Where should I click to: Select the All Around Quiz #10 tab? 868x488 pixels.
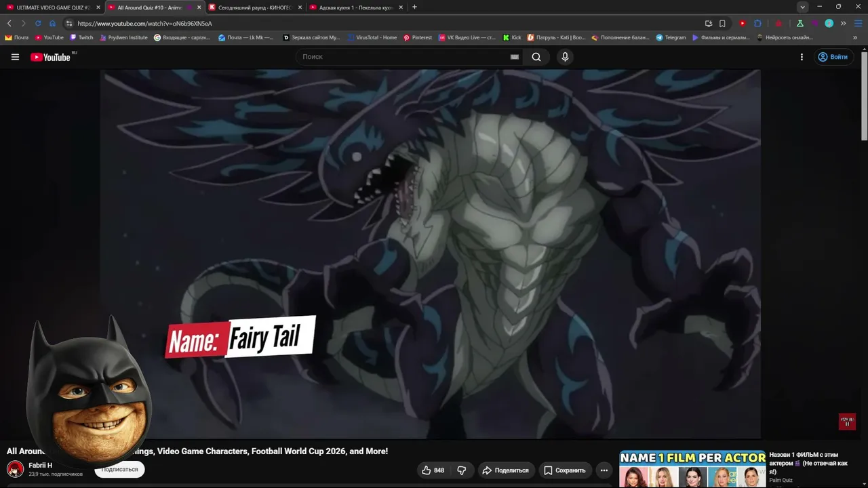click(x=154, y=7)
